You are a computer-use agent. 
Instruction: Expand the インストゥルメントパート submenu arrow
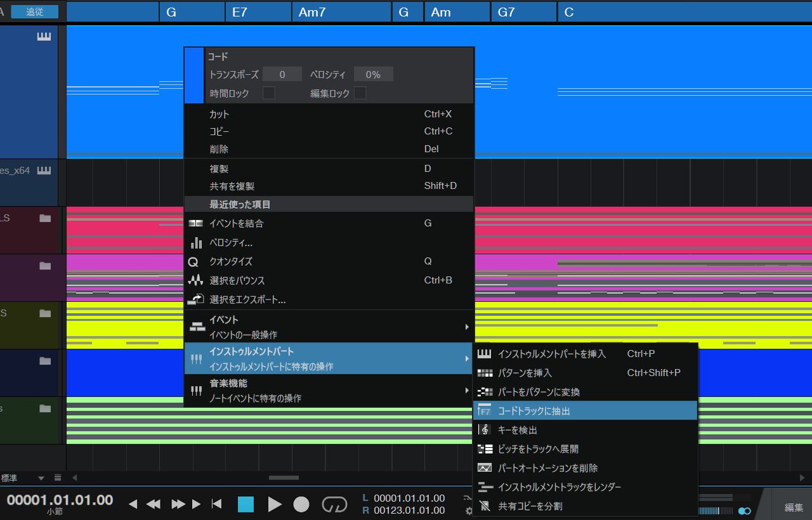467,359
